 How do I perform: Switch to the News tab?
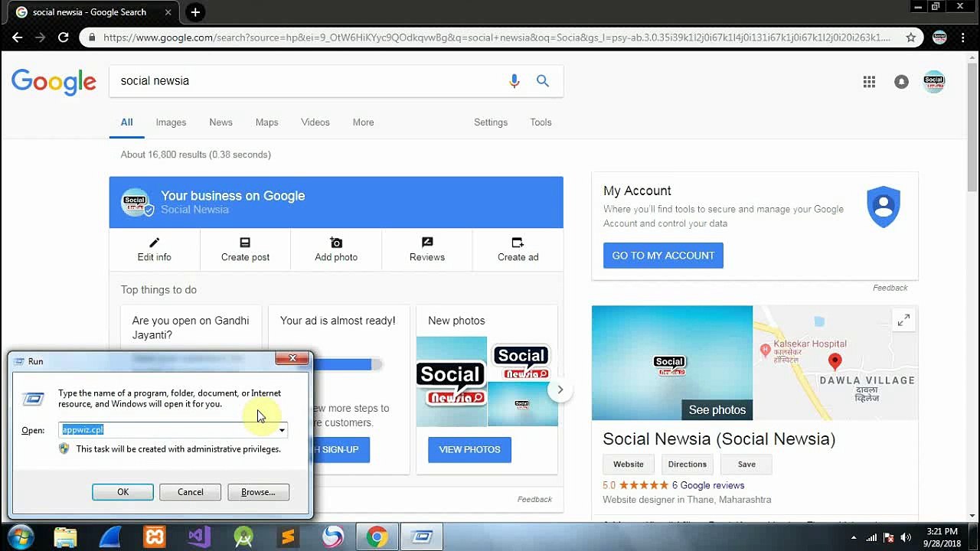[x=220, y=122]
